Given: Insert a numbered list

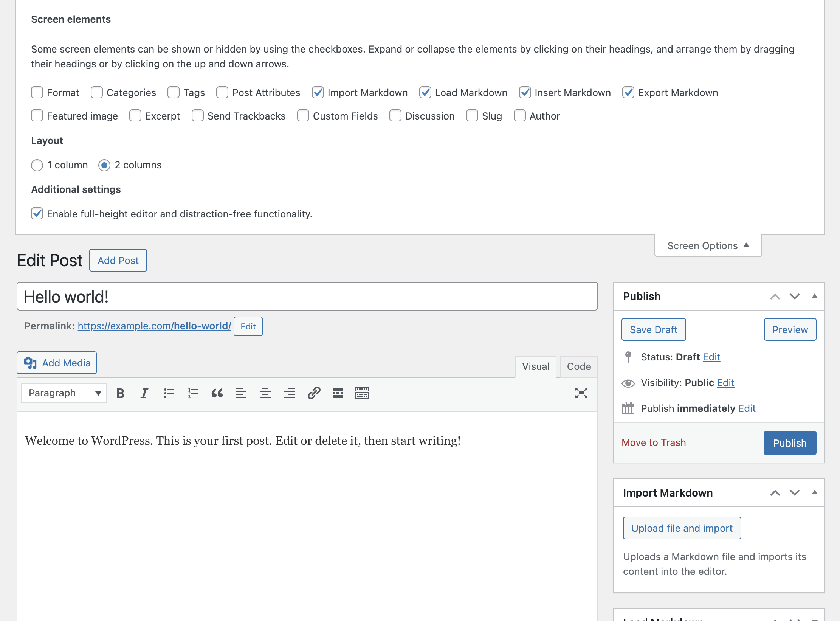Looking at the screenshot, I should tap(193, 393).
